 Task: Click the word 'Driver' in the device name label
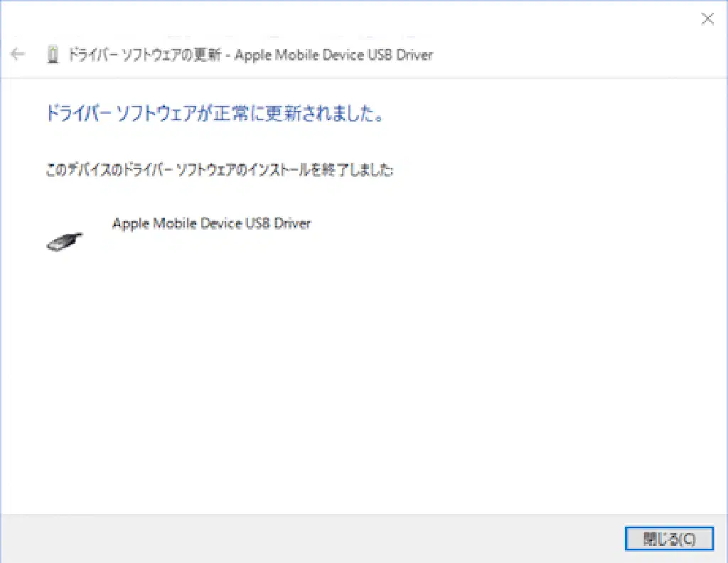(x=292, y=223)
